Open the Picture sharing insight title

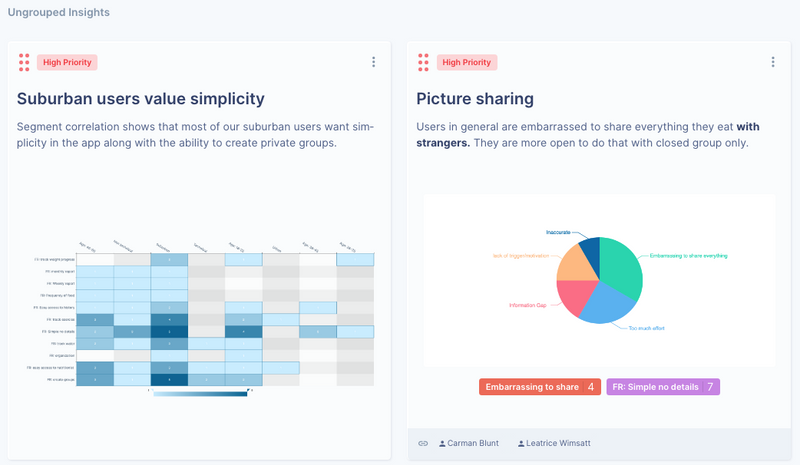[475, 99]
